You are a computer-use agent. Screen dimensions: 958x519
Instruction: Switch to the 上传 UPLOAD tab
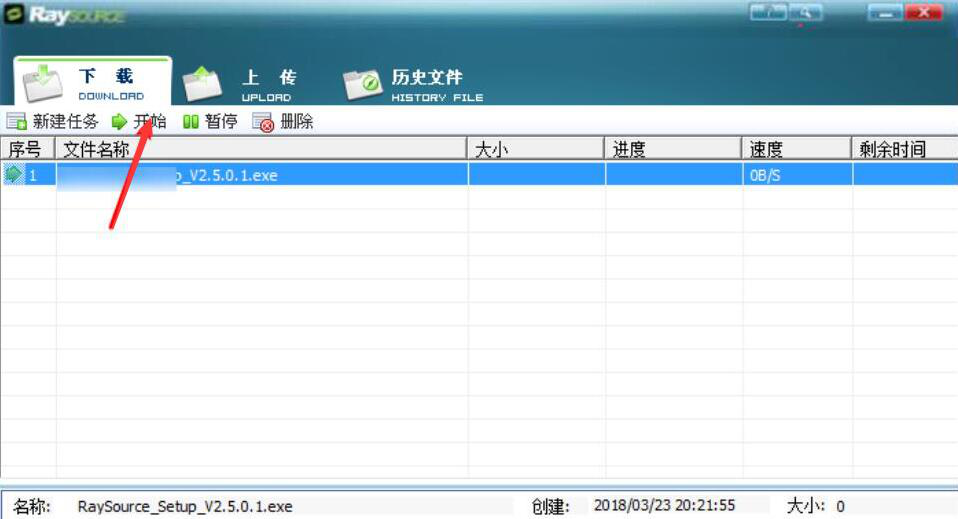[240, 84]
